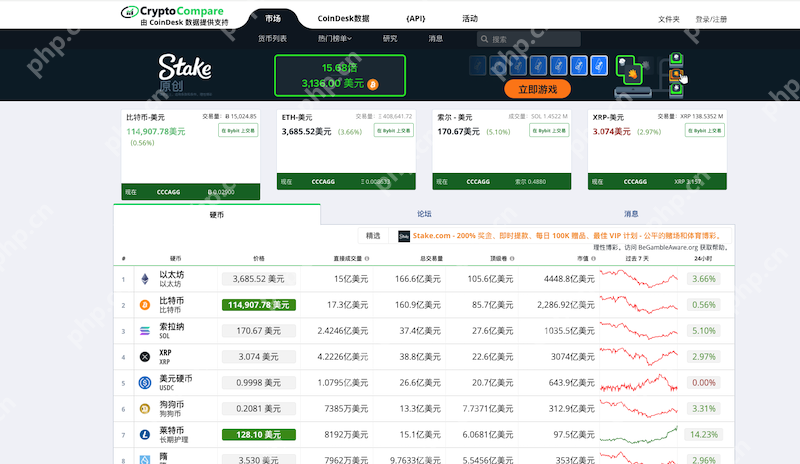Click the 0.00% change value
Screen dimensions: 800x464
704,382
